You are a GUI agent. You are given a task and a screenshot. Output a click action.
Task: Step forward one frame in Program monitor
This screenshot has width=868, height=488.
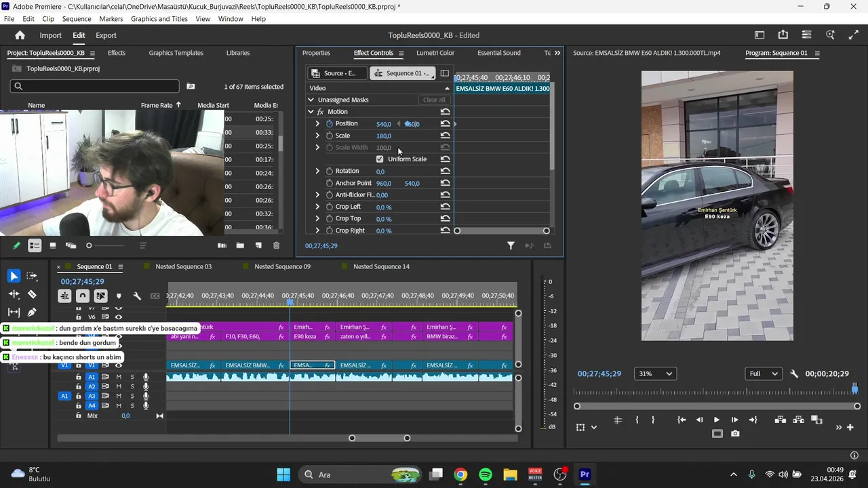(734, 420)
